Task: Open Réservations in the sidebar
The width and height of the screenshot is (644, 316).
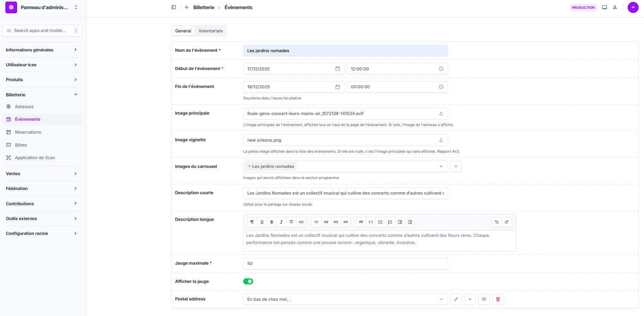Action: point(28,132)
